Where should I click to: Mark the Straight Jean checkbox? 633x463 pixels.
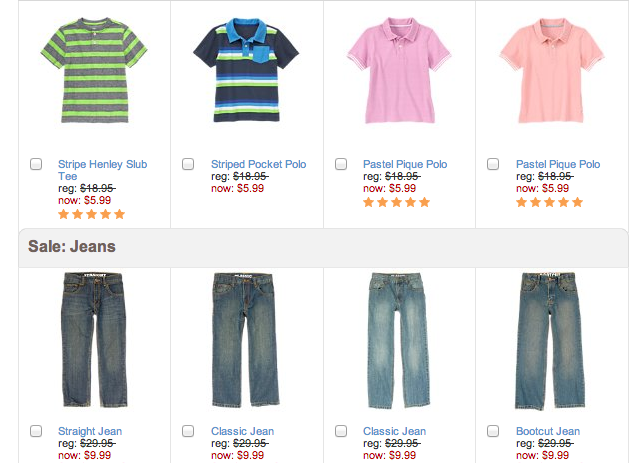pos(36,431)
